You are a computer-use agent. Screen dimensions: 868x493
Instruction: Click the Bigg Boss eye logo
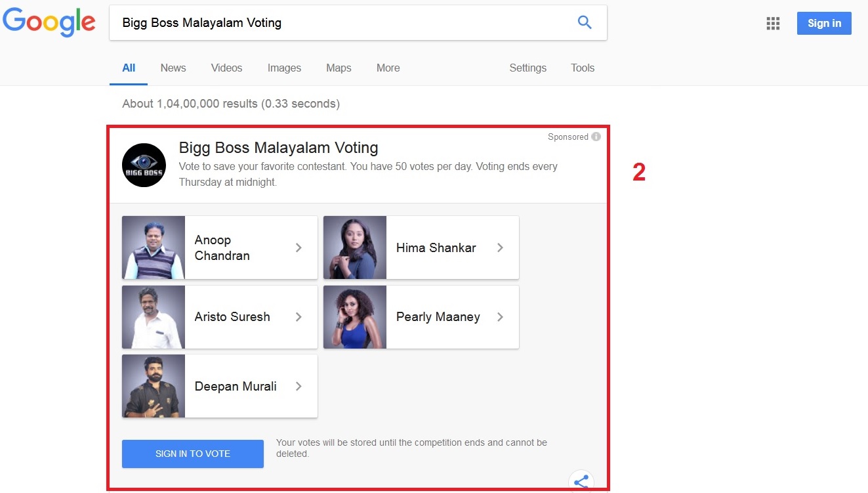(x=144, y=165)
